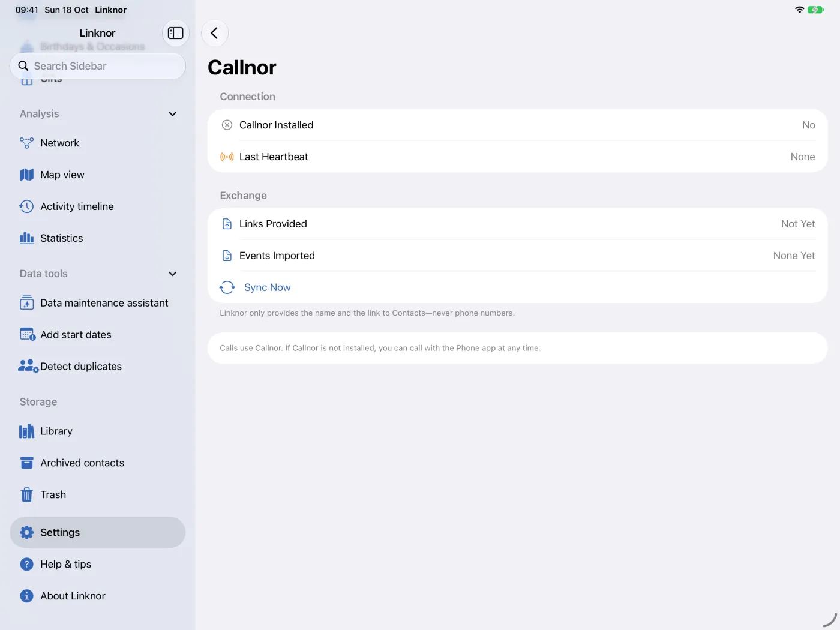
Task: Open Map view in the sidebar
Action: 98,175
